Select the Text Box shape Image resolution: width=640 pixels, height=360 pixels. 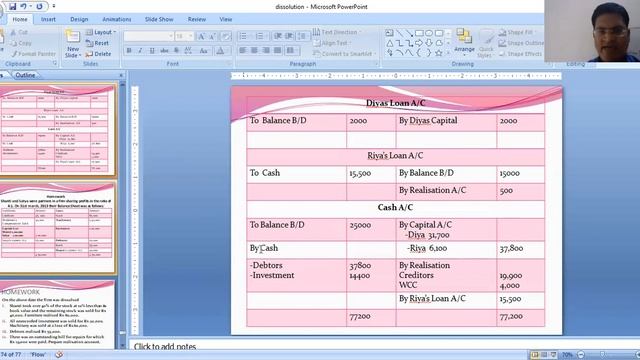pyautogui.click(x=389, y=33)
